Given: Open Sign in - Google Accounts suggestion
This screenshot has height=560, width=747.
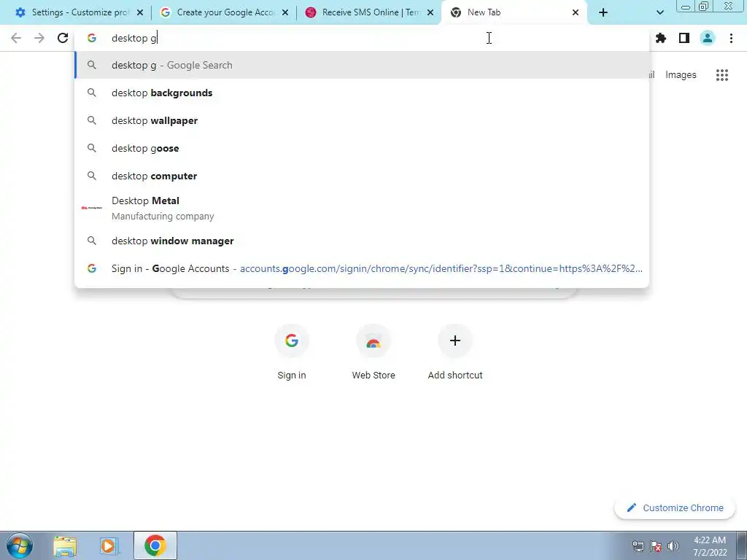Looking at the screenshot, I should 362,268.
